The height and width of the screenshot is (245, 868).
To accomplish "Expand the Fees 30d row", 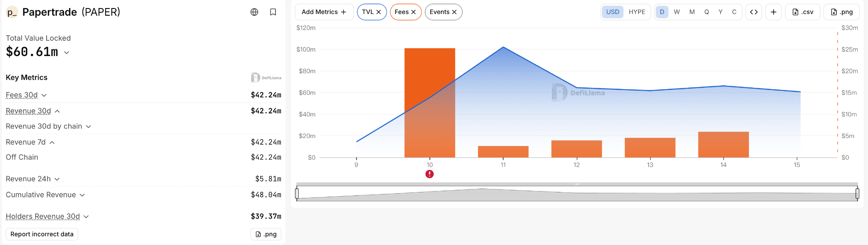I will (44, 95).
